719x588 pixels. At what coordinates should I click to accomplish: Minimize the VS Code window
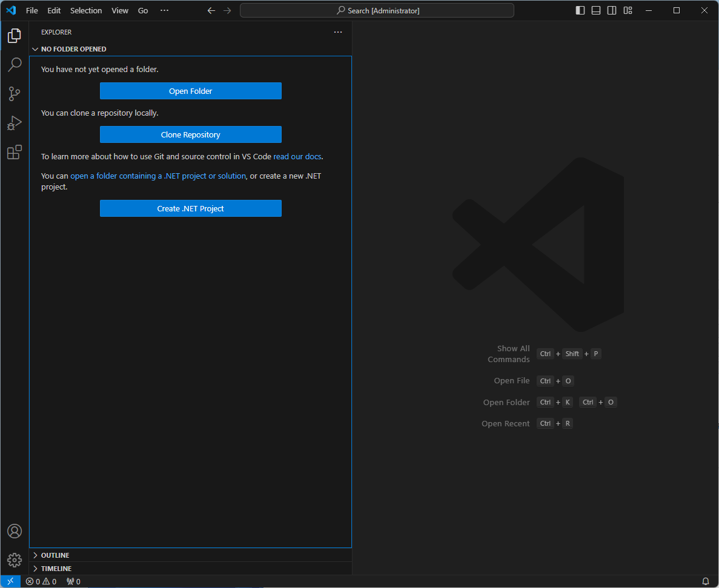(x=648, y=10)
